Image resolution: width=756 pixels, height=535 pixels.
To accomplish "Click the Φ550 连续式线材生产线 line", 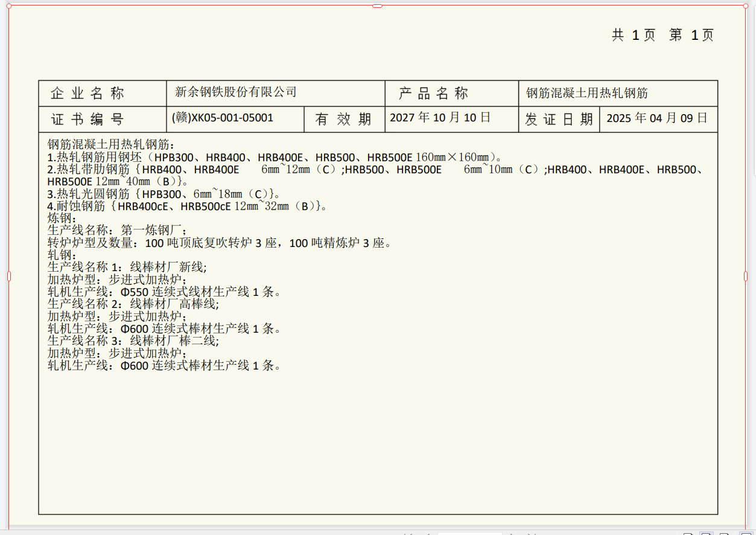I will 164,292.
